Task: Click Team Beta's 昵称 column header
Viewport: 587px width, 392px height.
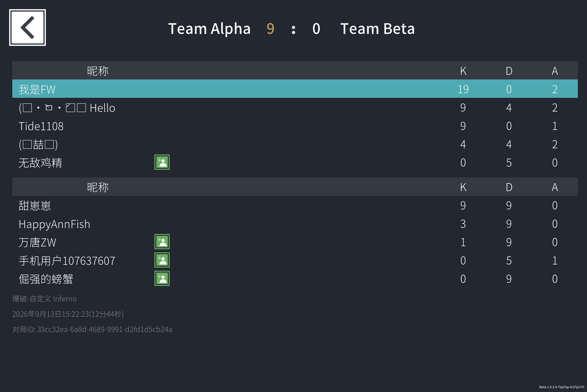Action: coord(98,187)
